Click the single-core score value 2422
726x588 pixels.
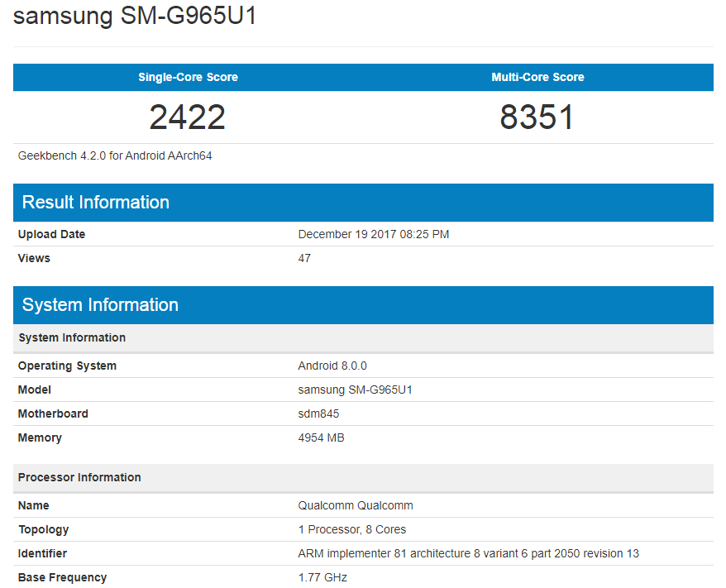pos(187,117)
